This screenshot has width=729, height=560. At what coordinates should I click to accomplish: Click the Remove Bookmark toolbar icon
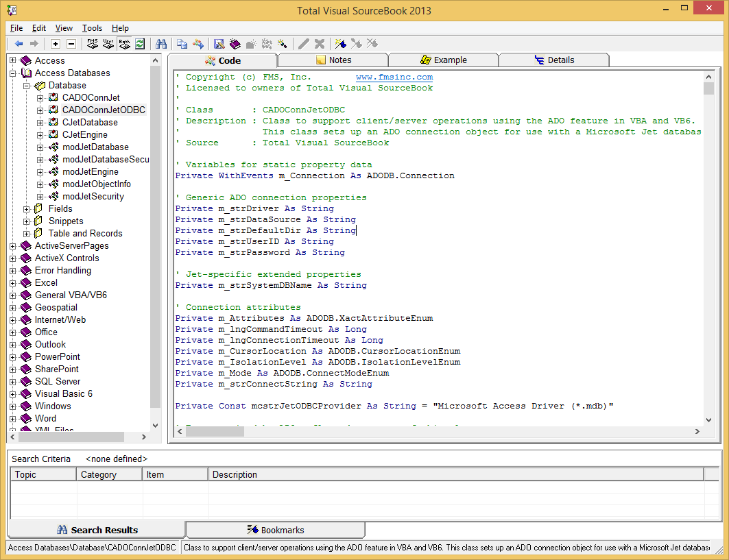click(357, 44)
